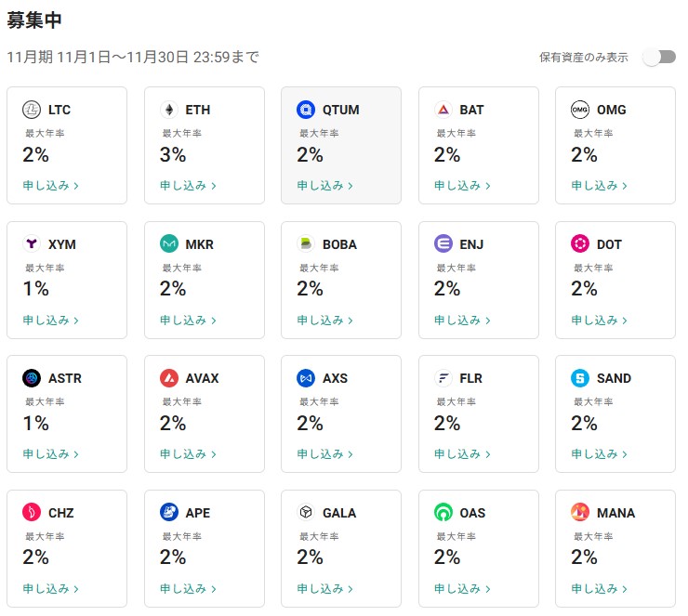Toggle the 保有資産のみ表示 switch

click(x=659, y=57)
